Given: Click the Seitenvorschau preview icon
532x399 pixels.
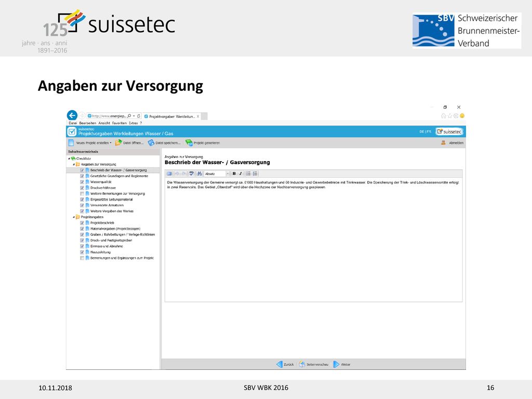Looking at the screenshot, I should 302,364.
